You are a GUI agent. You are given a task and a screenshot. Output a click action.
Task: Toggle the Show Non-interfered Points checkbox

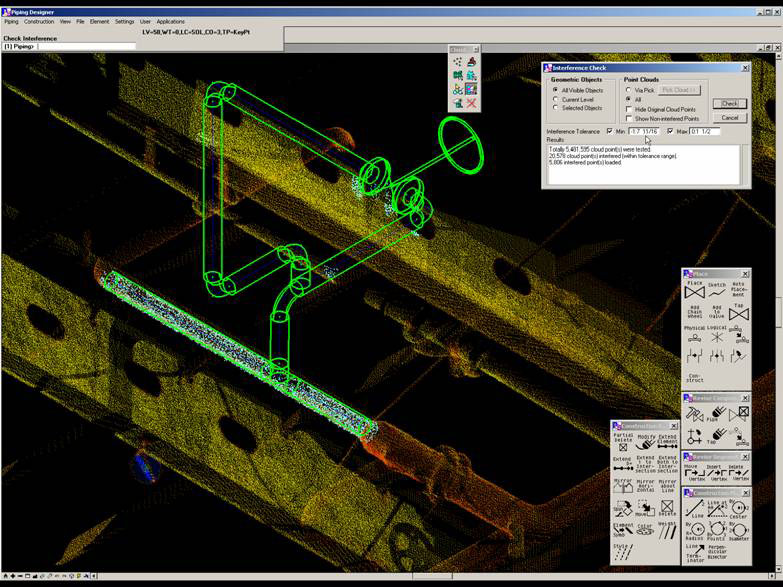(x=628, y=118)
